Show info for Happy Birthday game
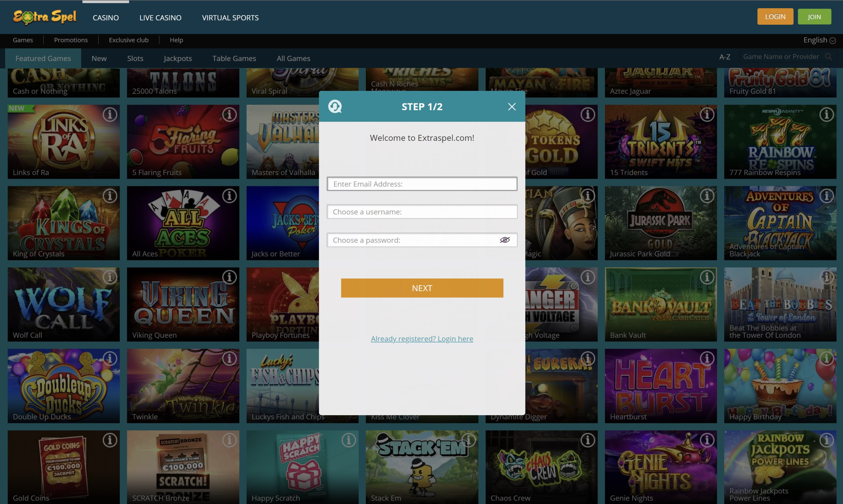Image resolution: width=843 pixels, height=504 pixels. tap(827, 359)
